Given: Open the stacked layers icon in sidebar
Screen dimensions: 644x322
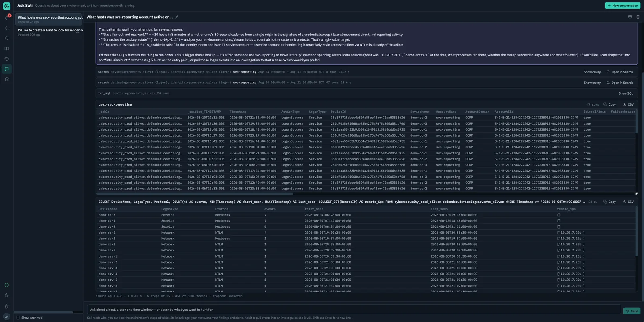Looking at the screenshot, I should point(6,79).
